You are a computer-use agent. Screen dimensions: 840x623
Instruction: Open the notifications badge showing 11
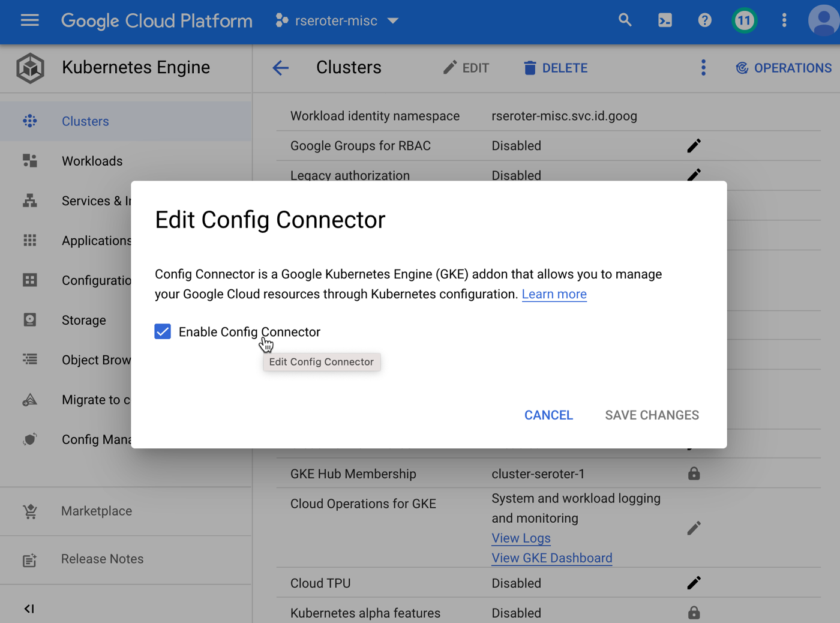click(744, 20)
